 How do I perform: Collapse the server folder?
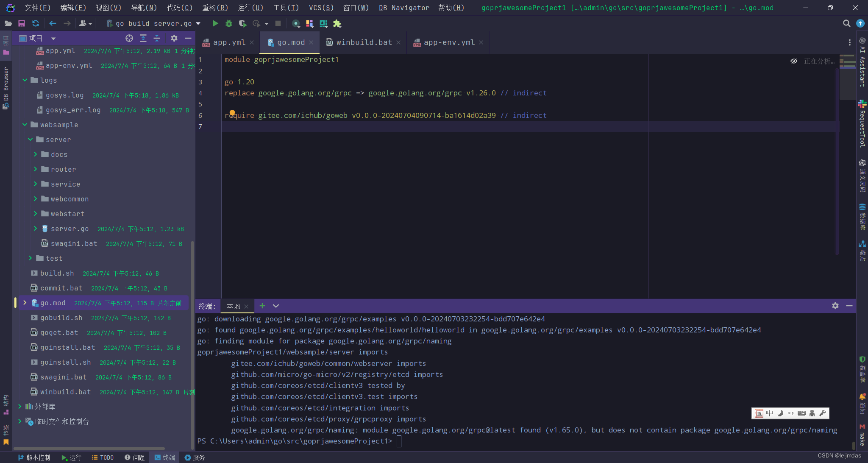(31, 139)
